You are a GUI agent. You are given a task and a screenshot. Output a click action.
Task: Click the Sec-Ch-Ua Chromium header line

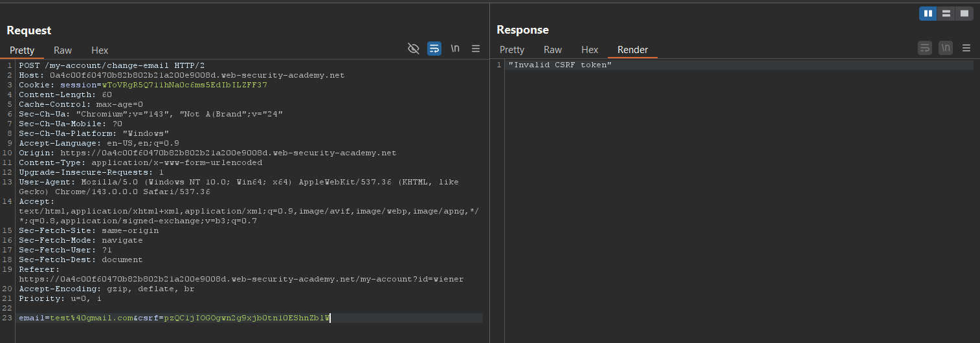tap(151, 114)
